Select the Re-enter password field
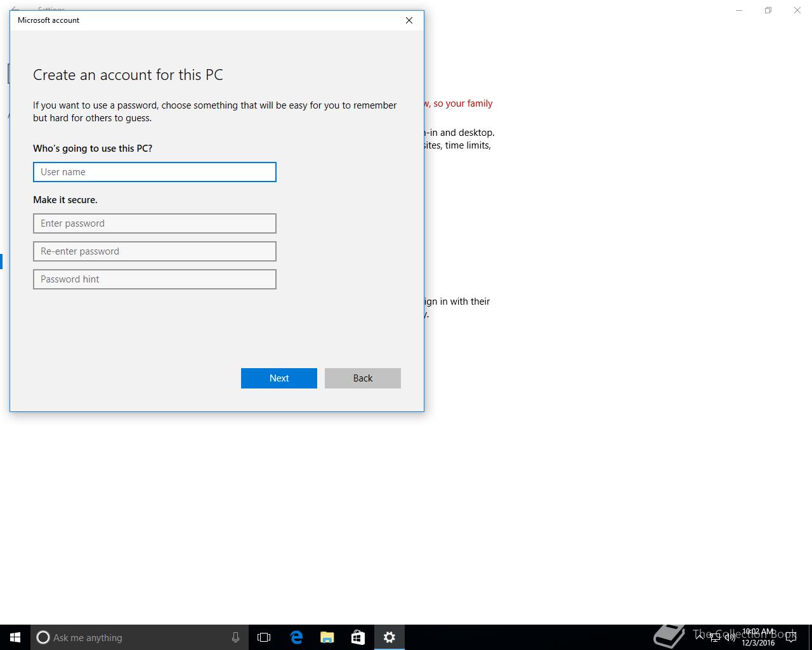The width and height of the screenshot is (812, 650). (155, 251)
